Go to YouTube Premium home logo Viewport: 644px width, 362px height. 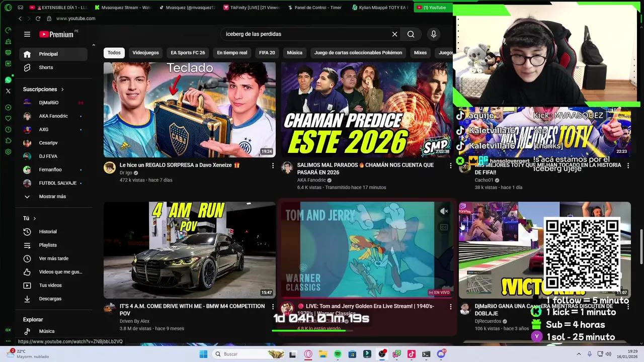click(56, 34)
